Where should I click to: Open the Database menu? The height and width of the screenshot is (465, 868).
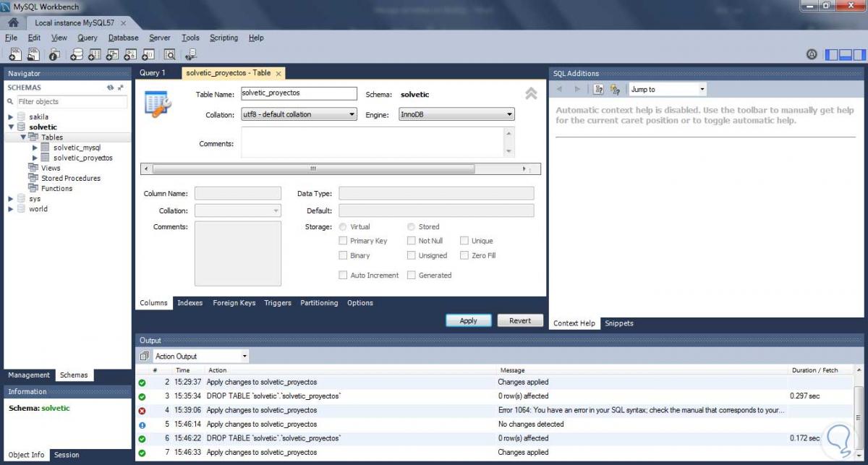point(123,38)
